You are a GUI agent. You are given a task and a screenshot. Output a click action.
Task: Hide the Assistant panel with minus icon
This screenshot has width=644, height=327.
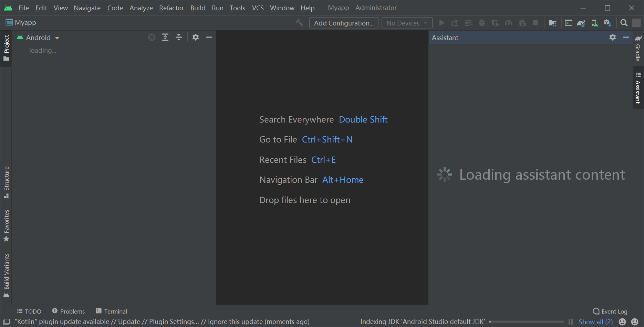point(626,37)
